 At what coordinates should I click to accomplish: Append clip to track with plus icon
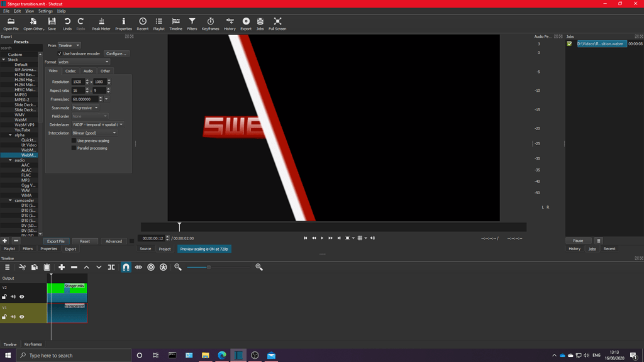pyautogui.click(x=62, y=267)
